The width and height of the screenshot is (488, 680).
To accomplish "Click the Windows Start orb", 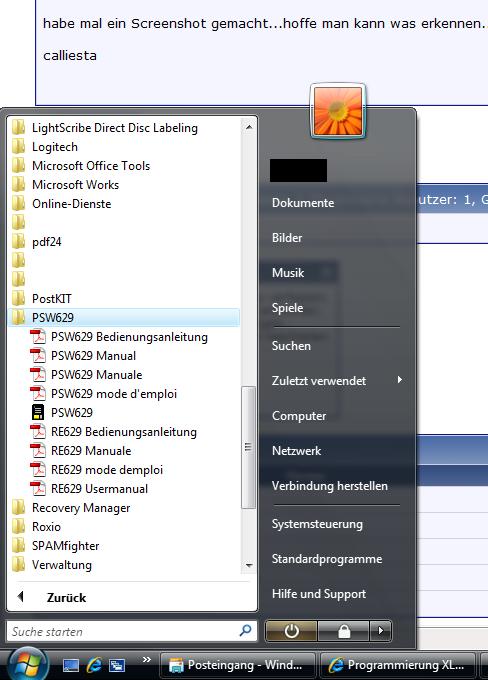I will click(26, 665).
